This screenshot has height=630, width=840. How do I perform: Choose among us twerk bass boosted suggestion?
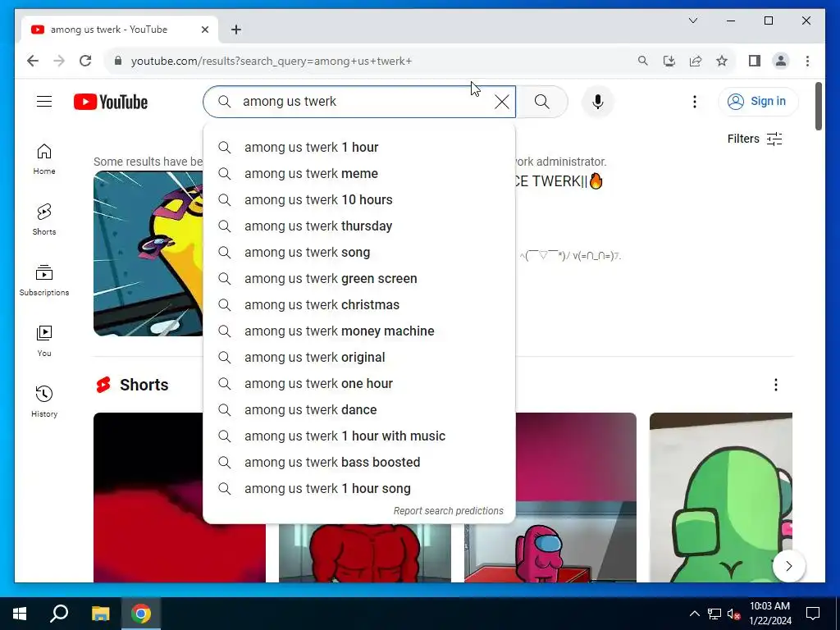pyautogui.click(x=359, y=463)
